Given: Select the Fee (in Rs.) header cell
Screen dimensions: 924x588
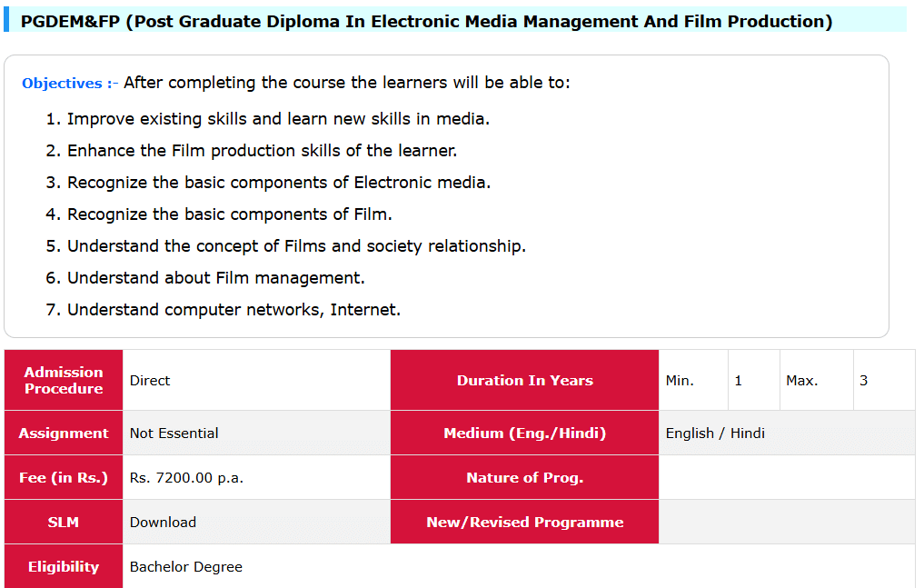Looking at the screenshot, I should click(x=64, y=477).
